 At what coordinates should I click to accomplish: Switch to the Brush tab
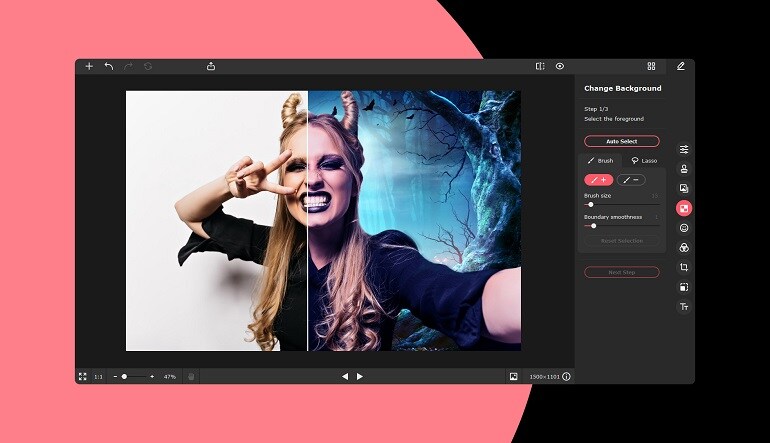601,161
